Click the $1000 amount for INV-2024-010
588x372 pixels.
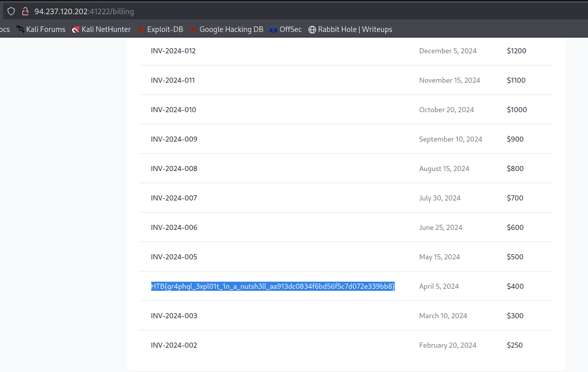[x=516, y=110]
